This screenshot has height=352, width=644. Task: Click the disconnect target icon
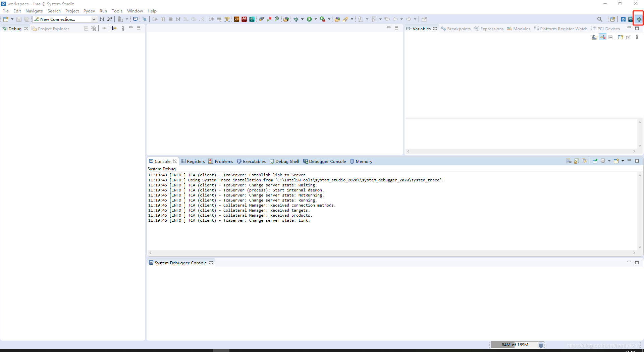point(110,19)
